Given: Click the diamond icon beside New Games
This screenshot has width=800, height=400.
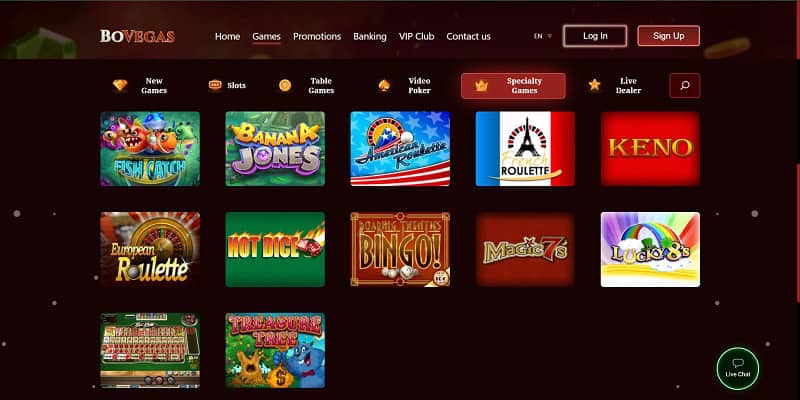Looking at the screenshot, I should click(120, 85).
